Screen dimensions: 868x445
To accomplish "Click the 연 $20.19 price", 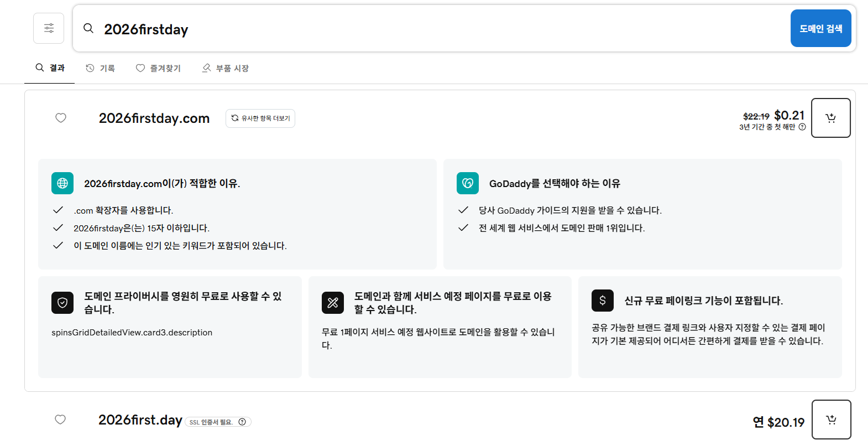I will [x=778, y=422].
